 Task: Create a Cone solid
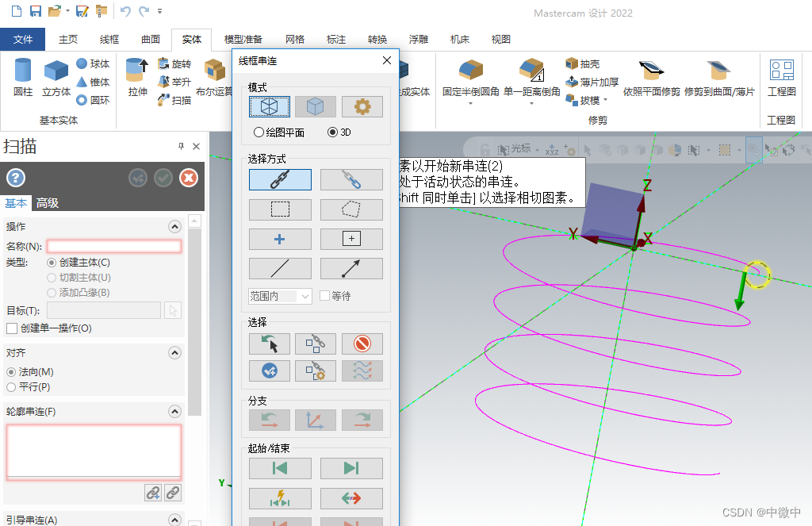93,82
